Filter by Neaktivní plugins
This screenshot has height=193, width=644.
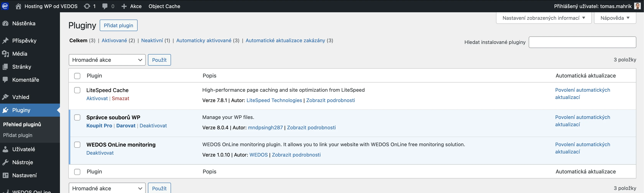click(x=152, y=40)
